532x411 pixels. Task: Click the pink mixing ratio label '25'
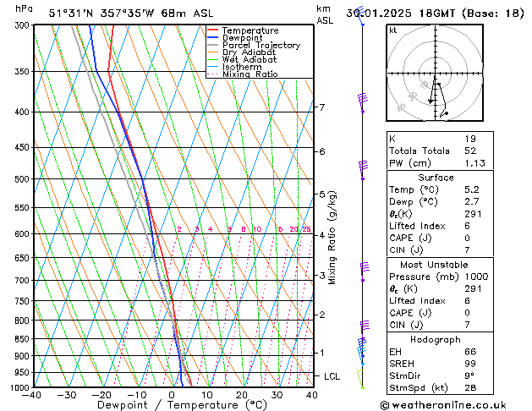307,229
